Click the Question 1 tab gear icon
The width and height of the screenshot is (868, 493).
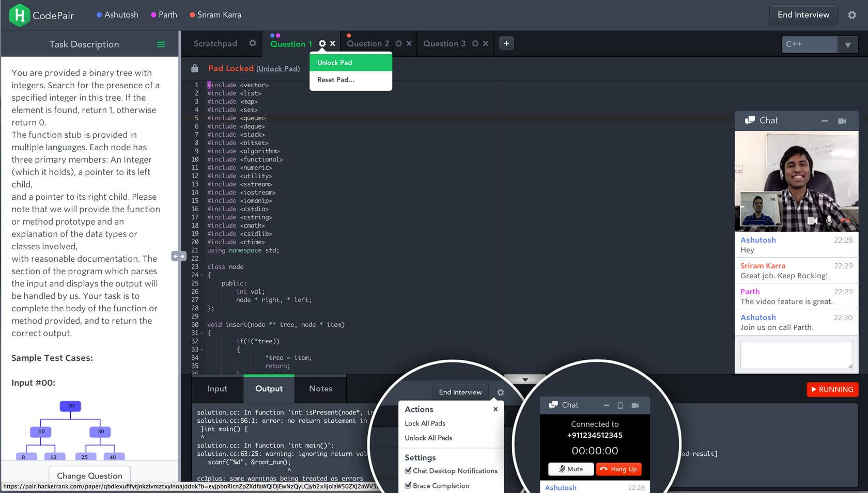[x=322, y=44]
